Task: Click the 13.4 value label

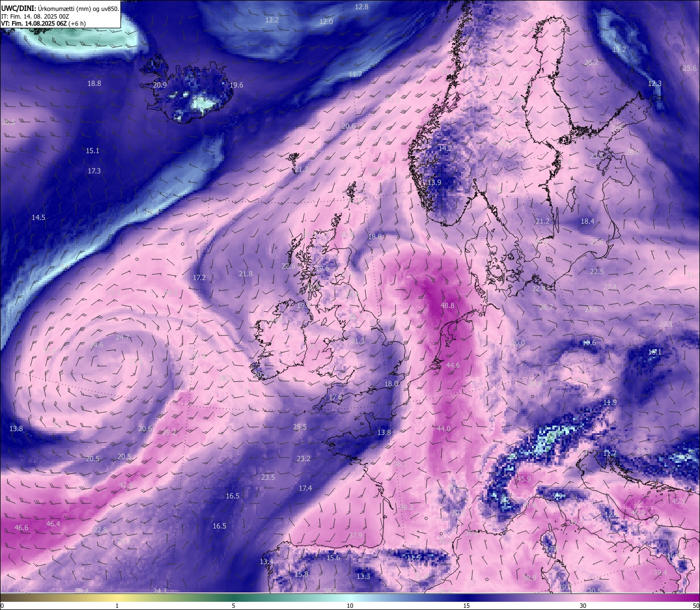Action: pyautogui.click(x=266, y=562)
